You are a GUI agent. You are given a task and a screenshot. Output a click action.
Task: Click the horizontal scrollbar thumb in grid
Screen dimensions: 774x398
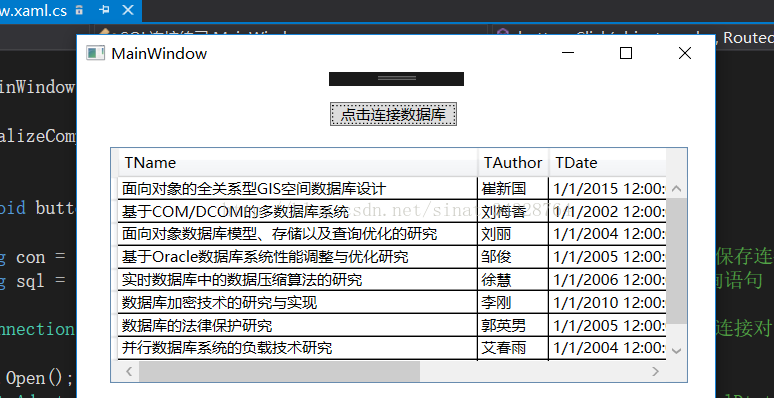point(279,371)
